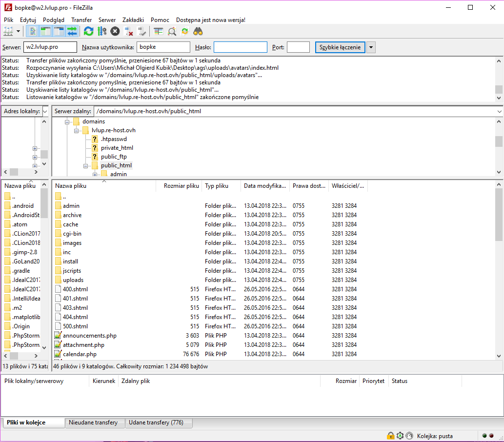
Task: Open remote path dropdown list
Action: pos(499,111)
